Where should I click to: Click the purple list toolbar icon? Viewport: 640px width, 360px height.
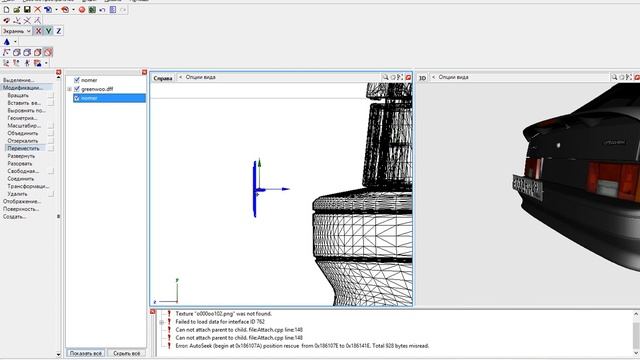(113, 9)
